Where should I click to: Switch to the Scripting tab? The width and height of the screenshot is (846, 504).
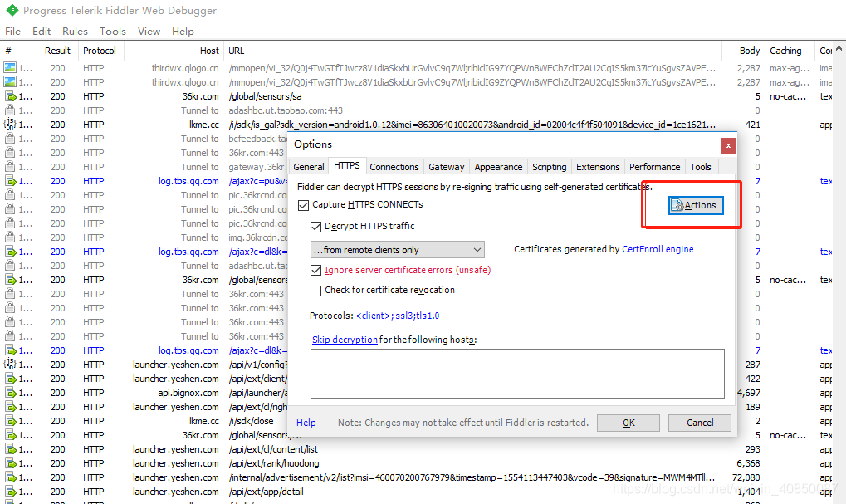(550, 167)
